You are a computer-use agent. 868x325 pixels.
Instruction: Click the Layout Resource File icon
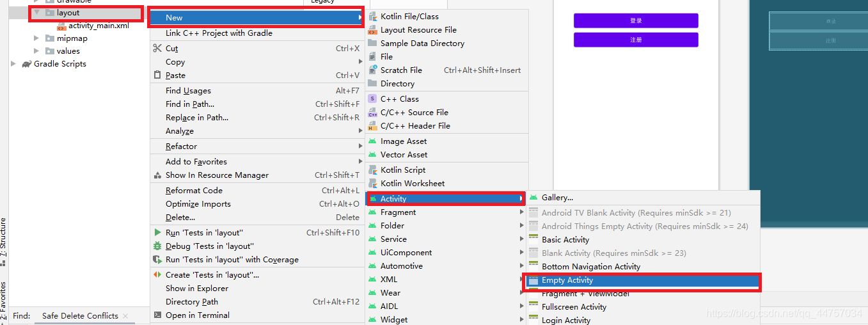(372, 30)
